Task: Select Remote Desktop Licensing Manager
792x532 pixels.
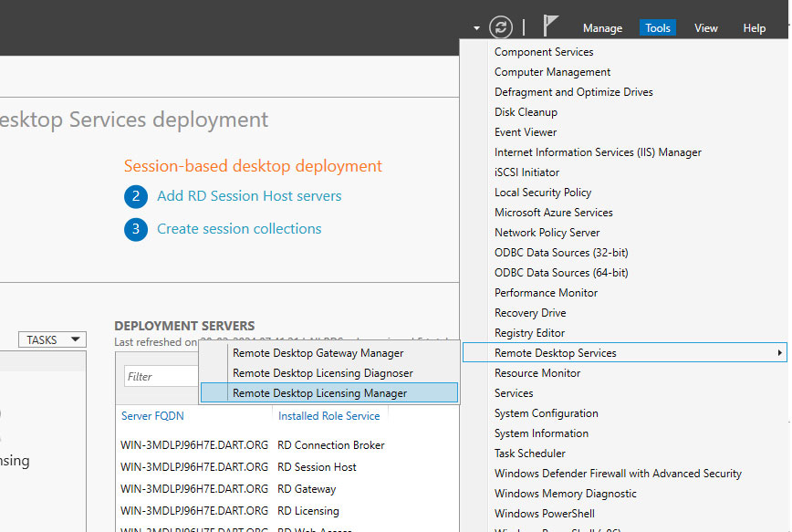Action: coord(319,393)
